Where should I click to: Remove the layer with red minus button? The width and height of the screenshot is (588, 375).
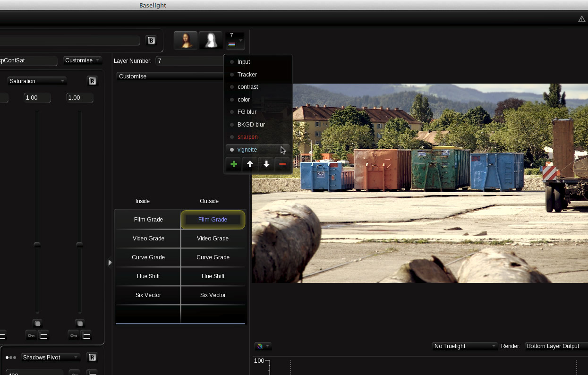tap(282, 164)
